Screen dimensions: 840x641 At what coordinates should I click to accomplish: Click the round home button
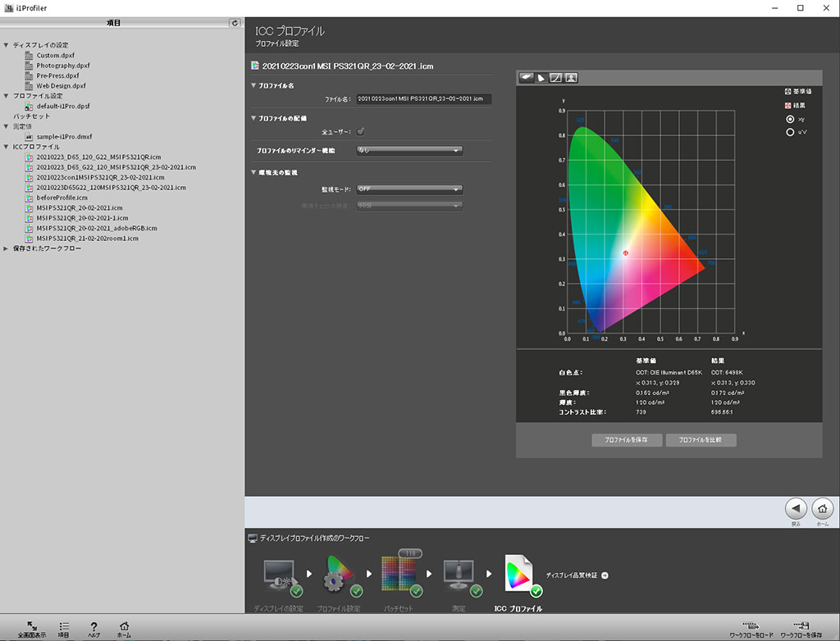click(x=823, y=509)
